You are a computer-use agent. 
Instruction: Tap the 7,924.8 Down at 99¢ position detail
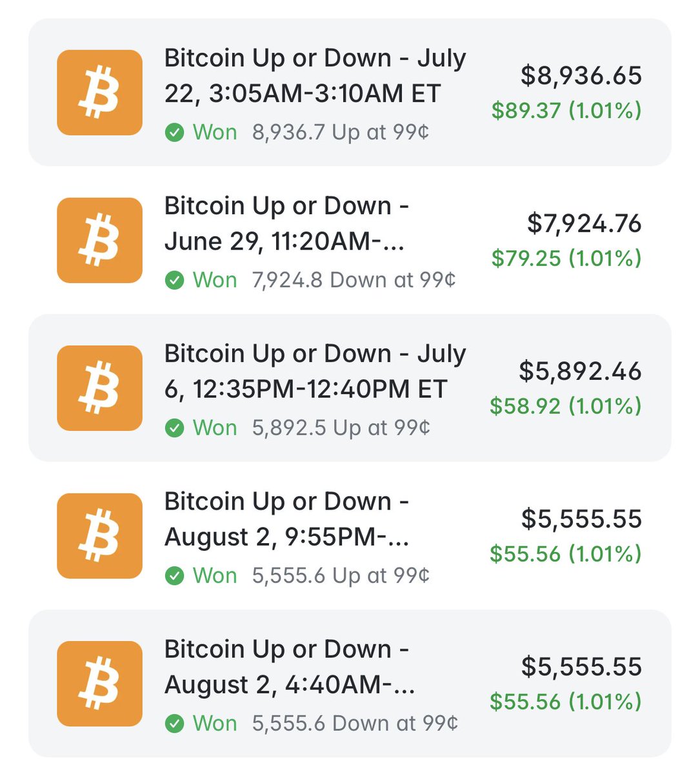pos(354,281)
